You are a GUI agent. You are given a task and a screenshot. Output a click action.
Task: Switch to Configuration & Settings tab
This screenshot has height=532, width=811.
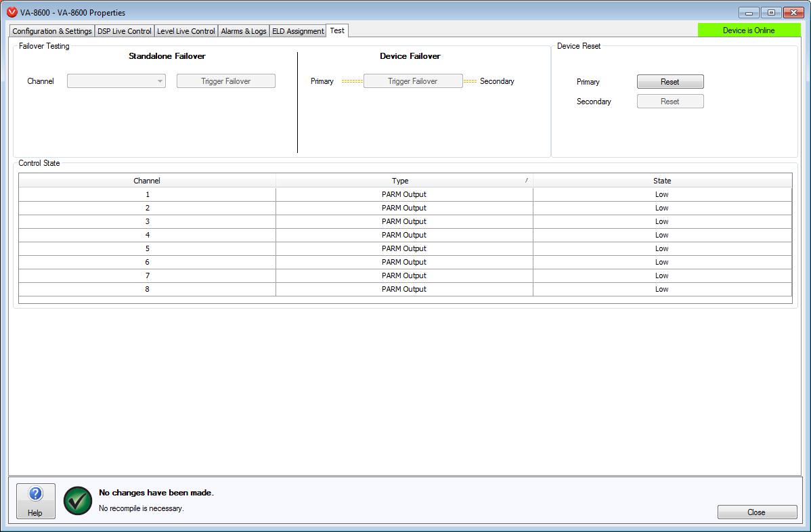[x=51, y=31]
